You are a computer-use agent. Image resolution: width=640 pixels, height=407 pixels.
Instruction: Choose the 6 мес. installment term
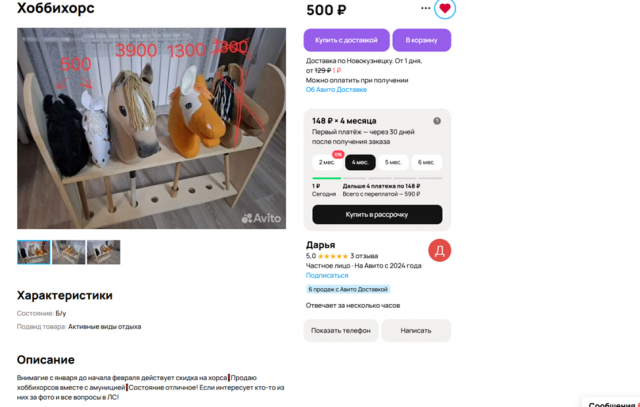[x=426, y=162]
